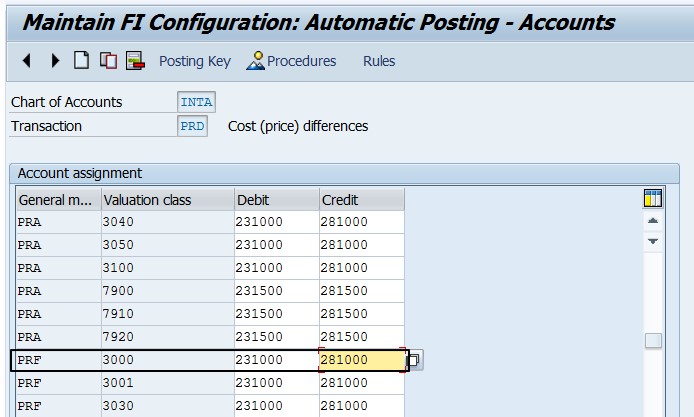Click the Cost (price) differences description

[x=298, y=126]
